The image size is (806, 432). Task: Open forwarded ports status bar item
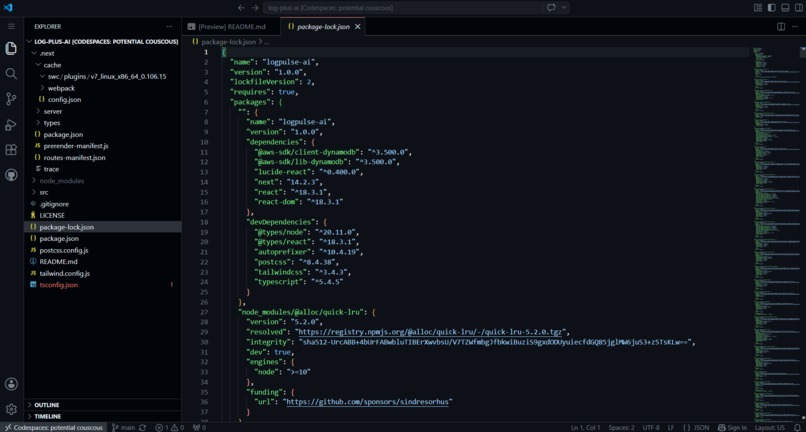tap(199, 427)
